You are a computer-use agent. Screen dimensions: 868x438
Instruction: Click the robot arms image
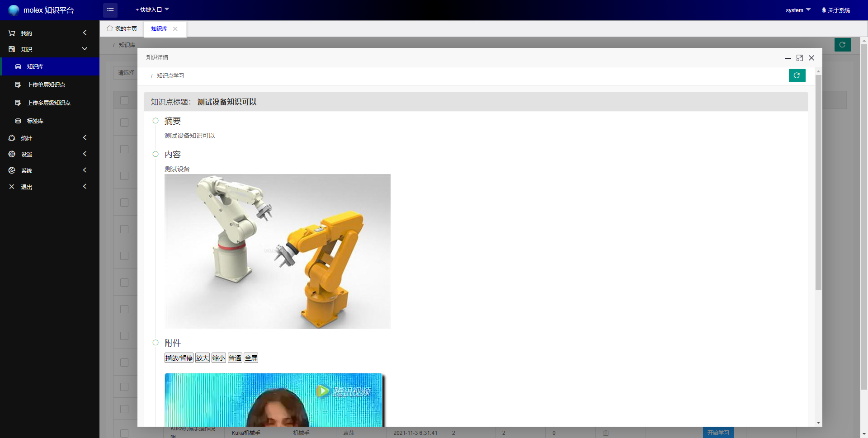[x=278, y=251]
